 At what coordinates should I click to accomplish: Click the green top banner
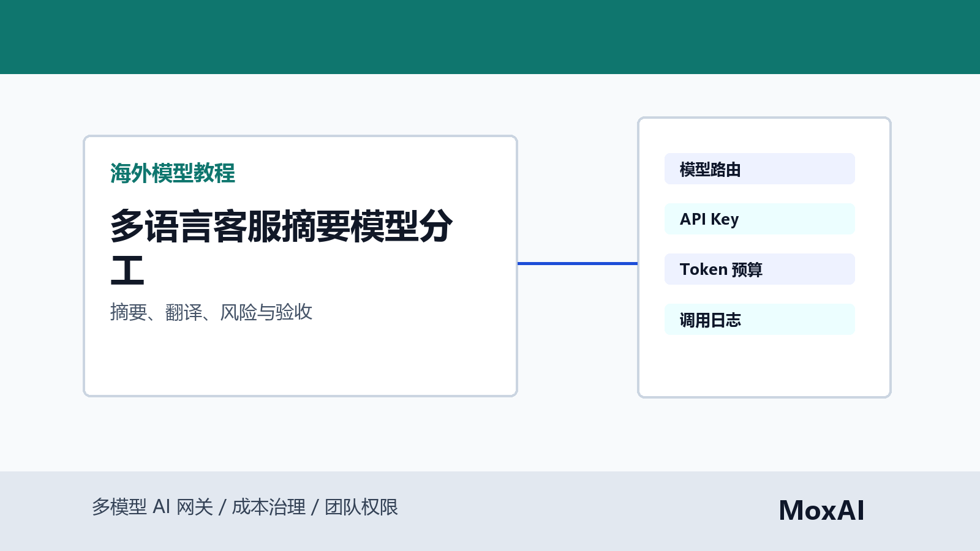(490, 37)
